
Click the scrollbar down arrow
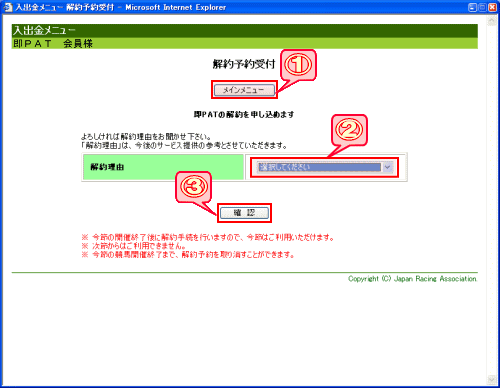pos(491,380)
